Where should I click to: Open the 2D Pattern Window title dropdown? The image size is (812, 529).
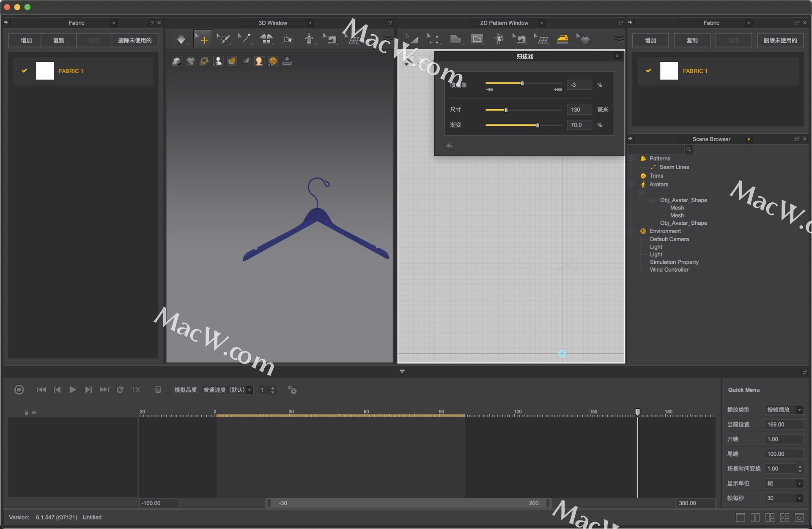click(542, 23)
